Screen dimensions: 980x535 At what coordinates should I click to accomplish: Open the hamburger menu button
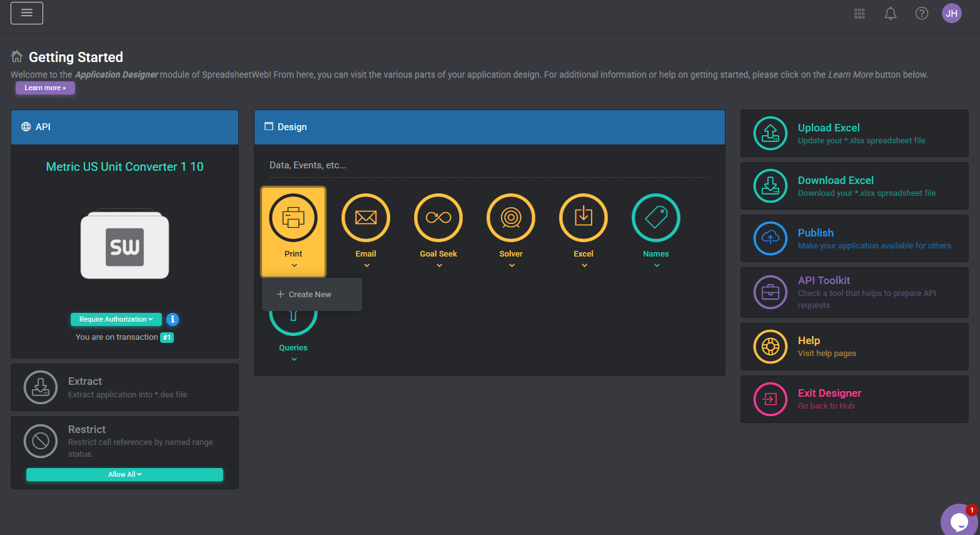coord(27,13)
